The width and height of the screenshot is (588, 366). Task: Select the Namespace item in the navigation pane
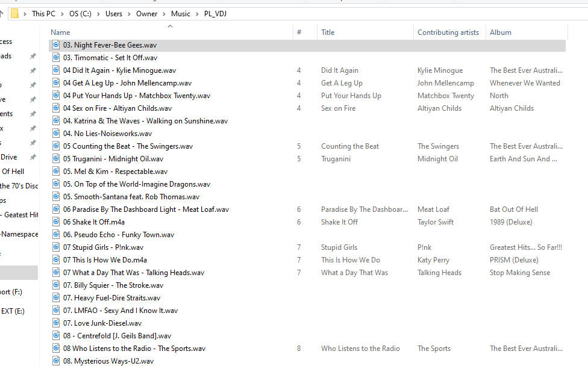click(19, 234)
